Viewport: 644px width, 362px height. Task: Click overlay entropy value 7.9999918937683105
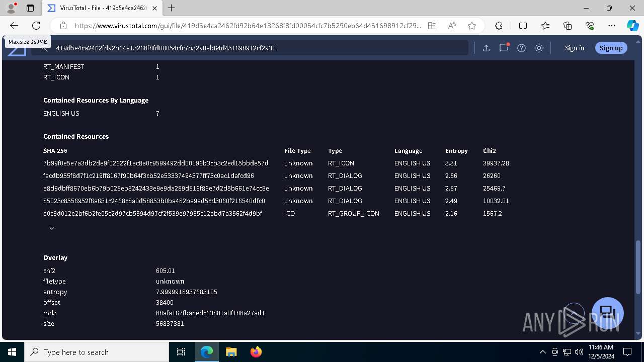(x=187, y=292)
